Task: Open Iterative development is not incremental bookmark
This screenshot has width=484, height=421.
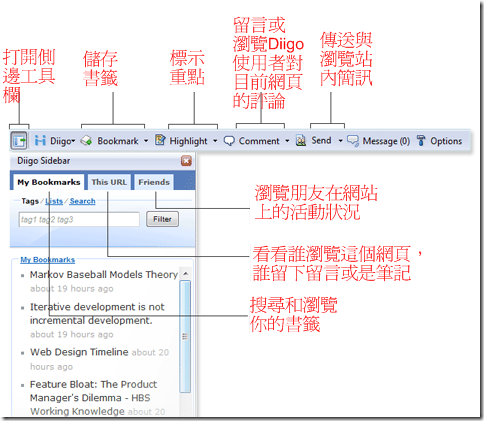Action: (x=97, y=313)
